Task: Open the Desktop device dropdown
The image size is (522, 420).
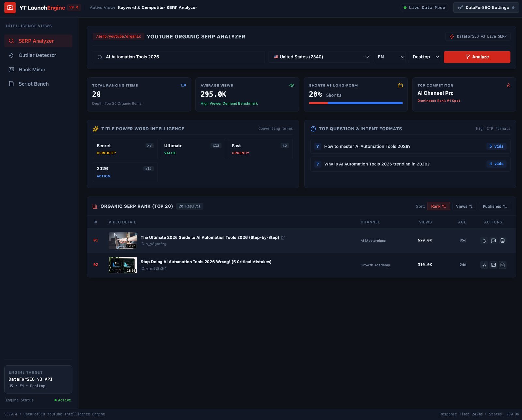Action: pos(424,57)
